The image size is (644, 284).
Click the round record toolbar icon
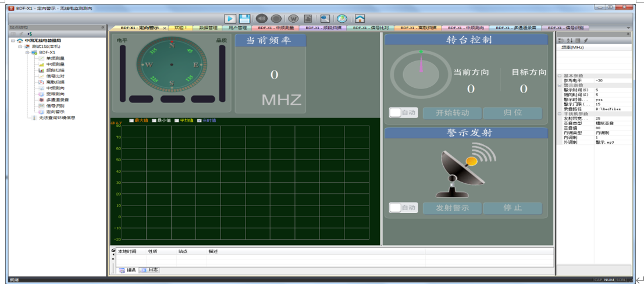pos(276,19)
